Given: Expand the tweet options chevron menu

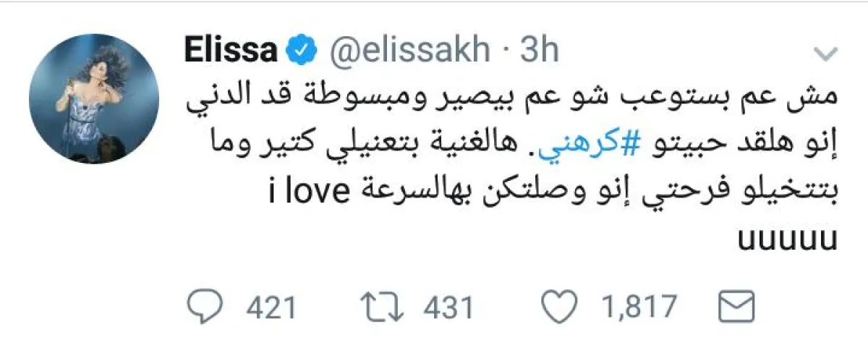Looking at the screenshot, I should pos(824,55).
